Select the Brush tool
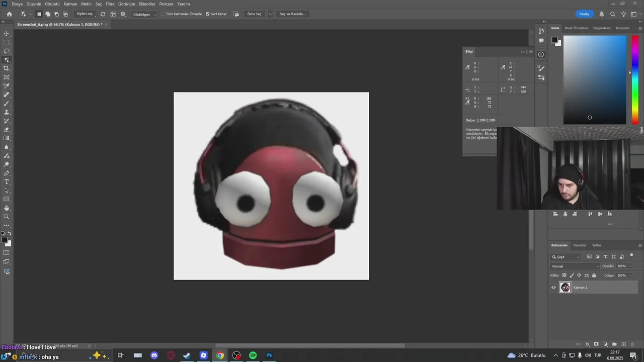 point(7,103)
